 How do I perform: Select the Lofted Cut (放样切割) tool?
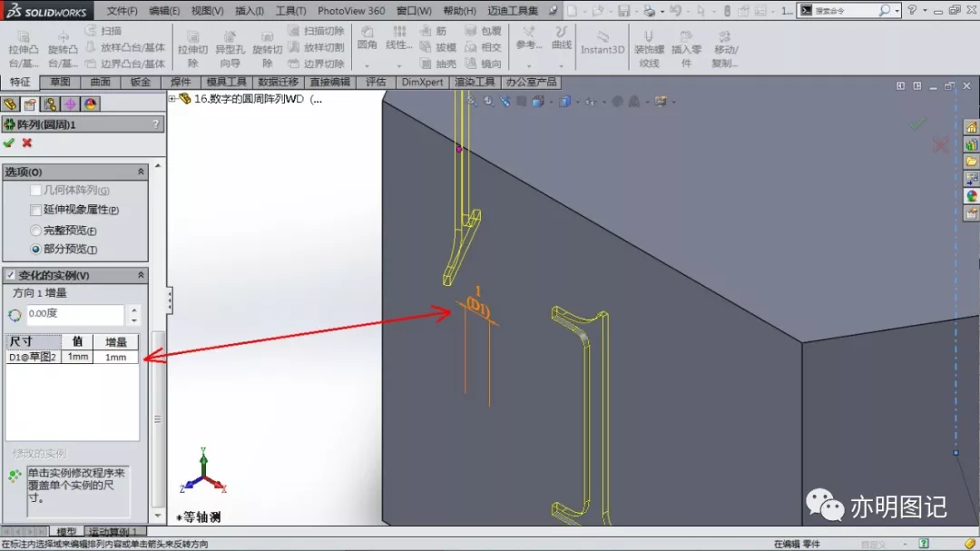(x=317, y=47)
